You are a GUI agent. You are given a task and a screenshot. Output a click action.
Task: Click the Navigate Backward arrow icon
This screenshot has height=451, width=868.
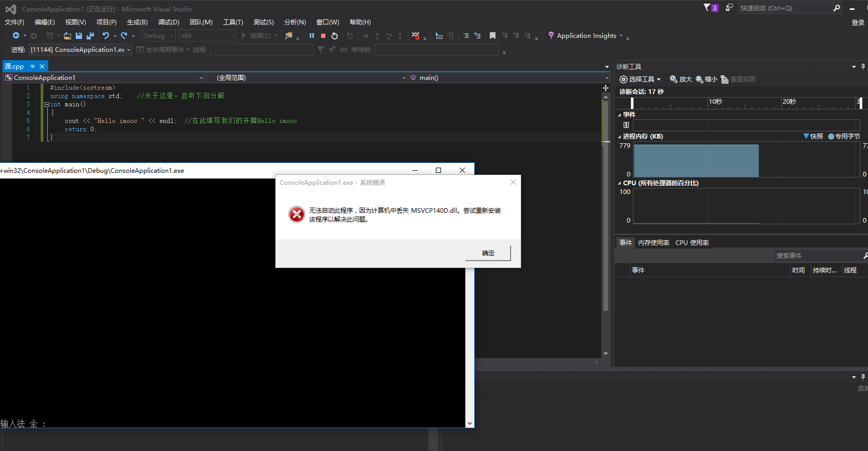pos(16,36)
